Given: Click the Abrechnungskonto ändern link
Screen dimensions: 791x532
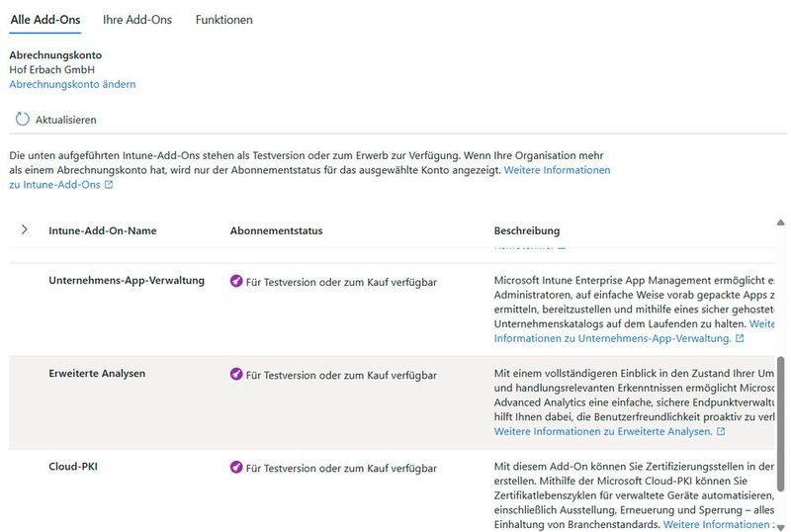Looking at the screenshot, I should (72, 84).
